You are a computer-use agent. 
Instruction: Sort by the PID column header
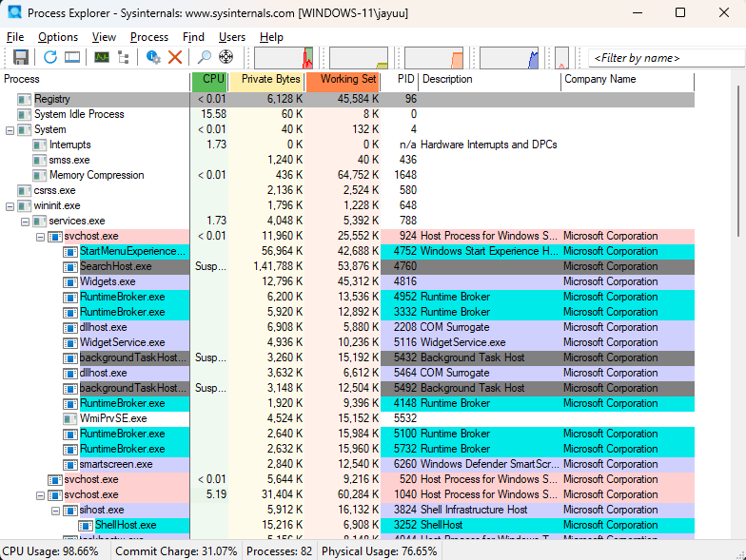400,80
